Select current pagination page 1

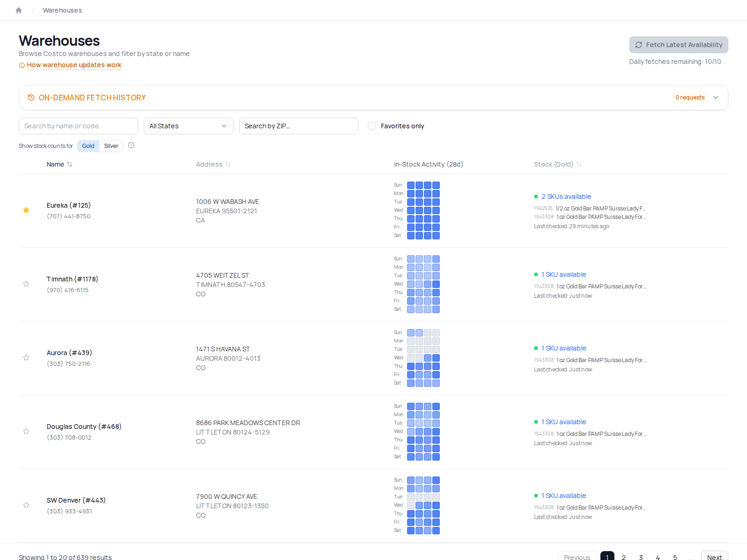(x=607, y=556)
